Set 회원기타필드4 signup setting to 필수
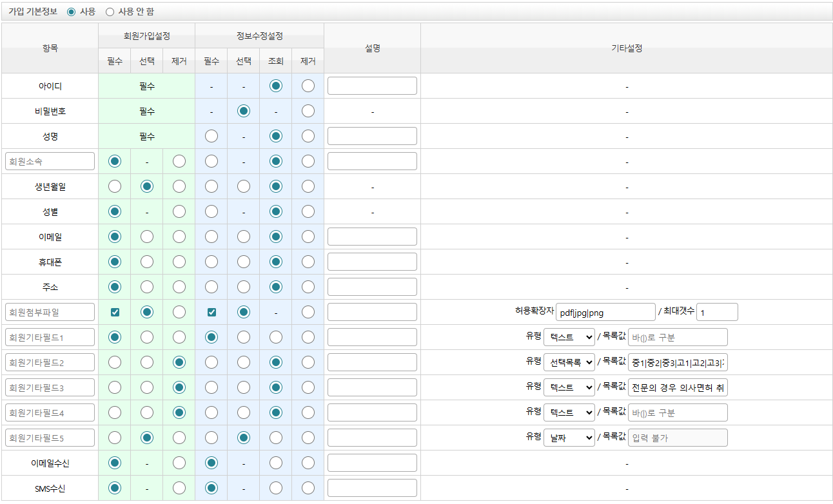Screen dimensions: 833x504 tap(115, 412)
